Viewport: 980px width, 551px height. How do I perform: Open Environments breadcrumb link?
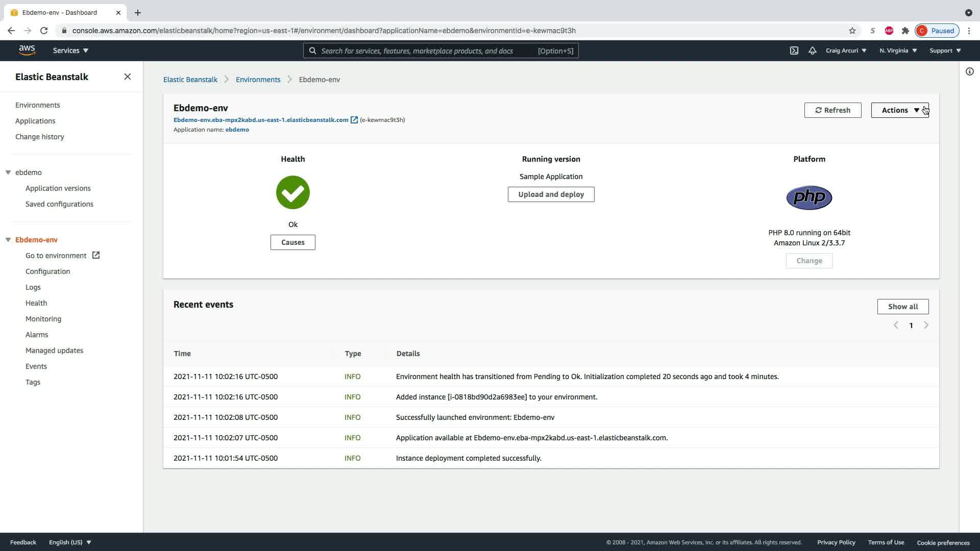[258, 80]
